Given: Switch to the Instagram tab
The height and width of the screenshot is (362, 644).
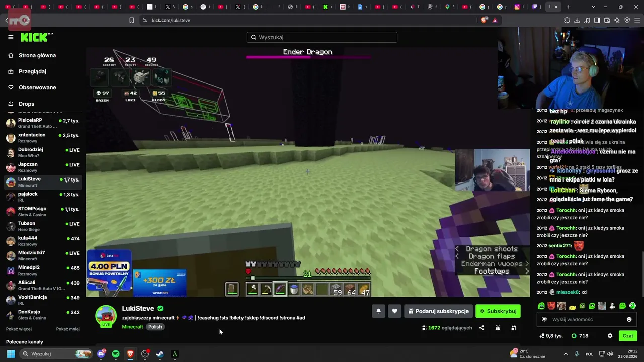Looking at the screenshot, I should [x=517, y=7].
